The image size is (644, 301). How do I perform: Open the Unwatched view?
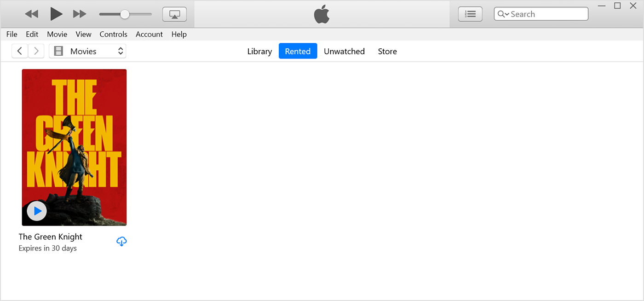(x=344, y=51)
